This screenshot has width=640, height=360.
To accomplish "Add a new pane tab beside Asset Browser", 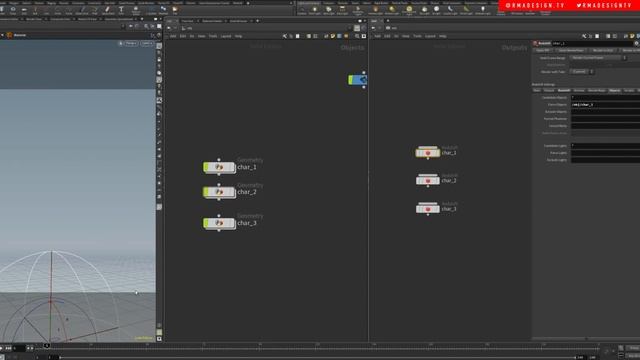I will 258,21.
